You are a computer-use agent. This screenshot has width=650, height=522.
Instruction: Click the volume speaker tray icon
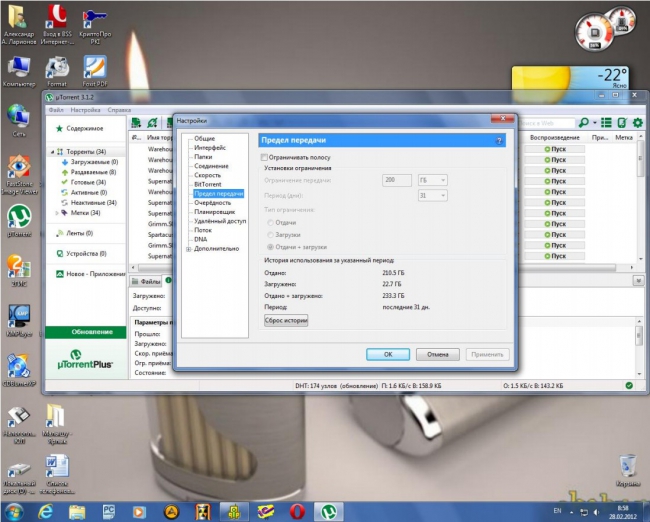[x=597, y=512]
